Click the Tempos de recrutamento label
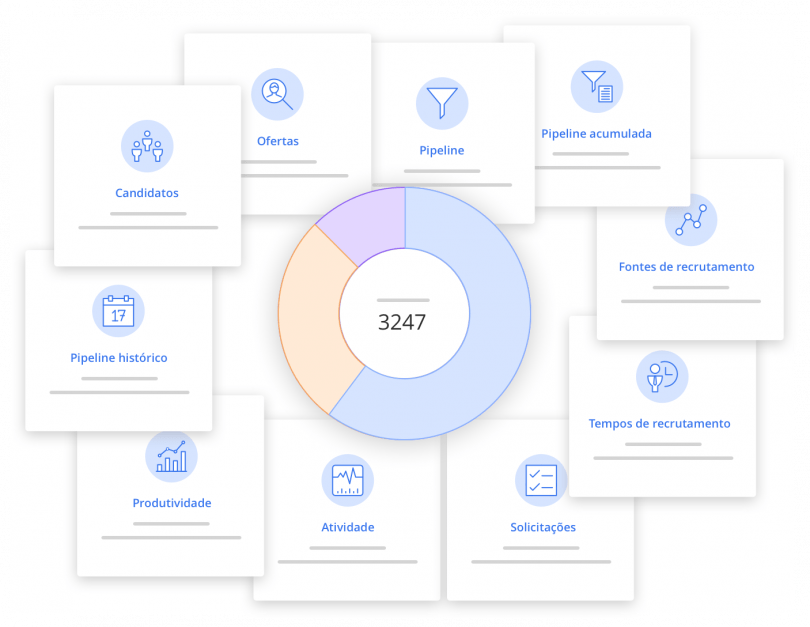 click(x=661, y=423)
